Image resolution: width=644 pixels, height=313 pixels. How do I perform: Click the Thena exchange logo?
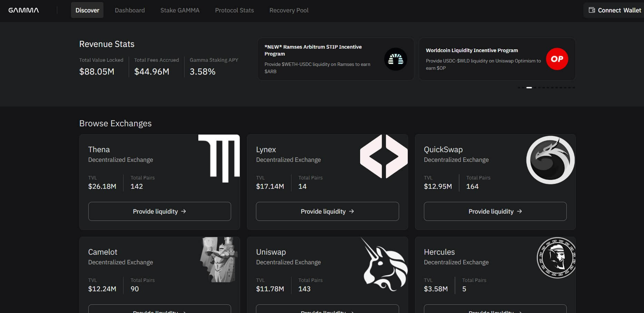click(x=219, y=158)
